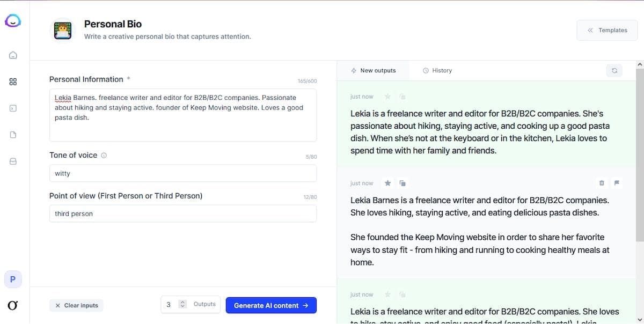This screenshot has width=644, height=324.
Task: Go back to Templates list
Action: click(607, 31)
